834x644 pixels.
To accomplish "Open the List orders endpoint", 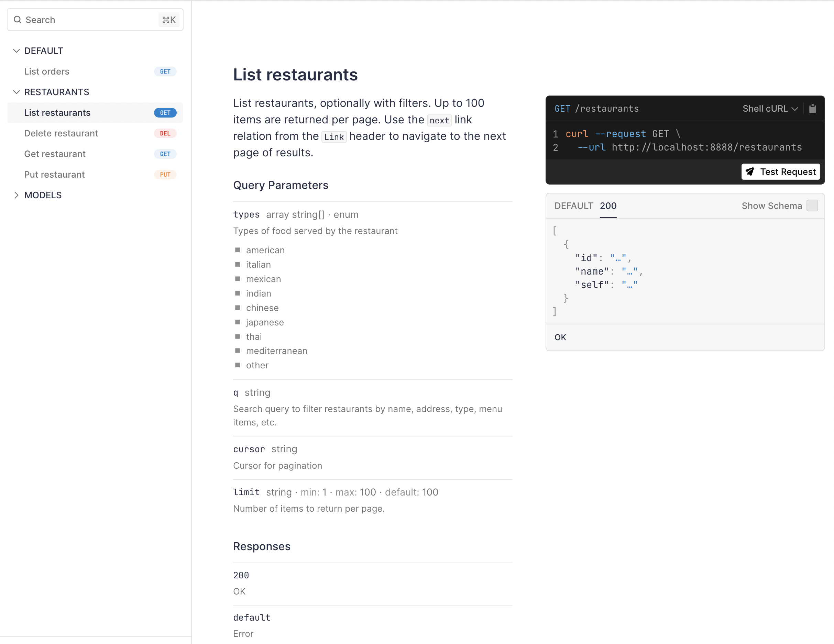I will click(47, 71).
